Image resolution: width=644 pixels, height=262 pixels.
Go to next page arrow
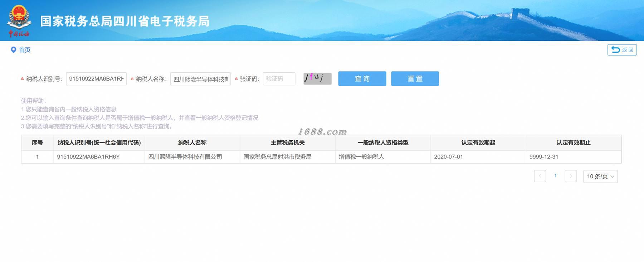(571, 176)
